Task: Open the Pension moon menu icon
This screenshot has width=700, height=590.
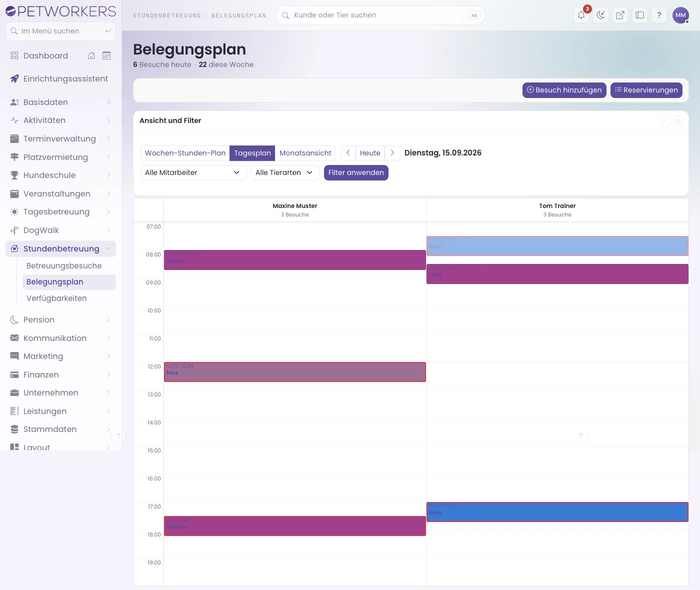Action: coord(14,320)
